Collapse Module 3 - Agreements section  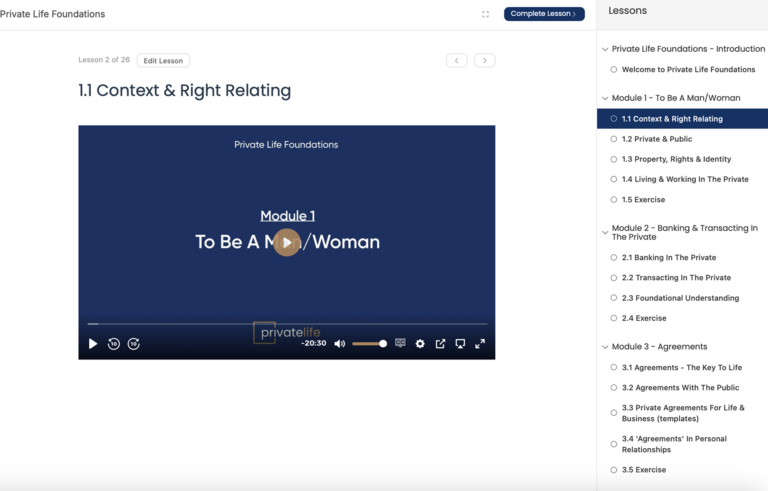605,347
